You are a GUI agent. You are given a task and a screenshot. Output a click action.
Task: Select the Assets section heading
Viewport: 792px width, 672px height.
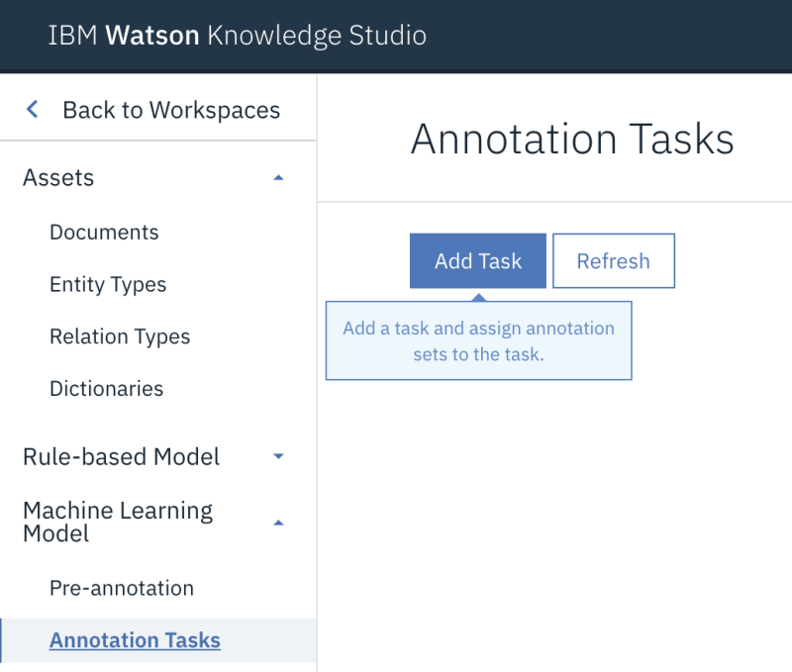tap(58, 178)
